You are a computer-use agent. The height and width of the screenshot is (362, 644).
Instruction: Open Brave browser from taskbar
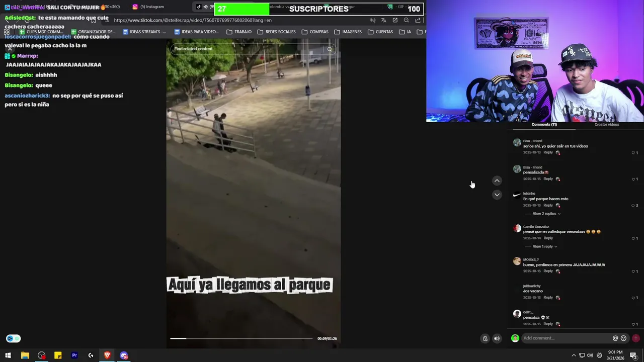point(107,355)
